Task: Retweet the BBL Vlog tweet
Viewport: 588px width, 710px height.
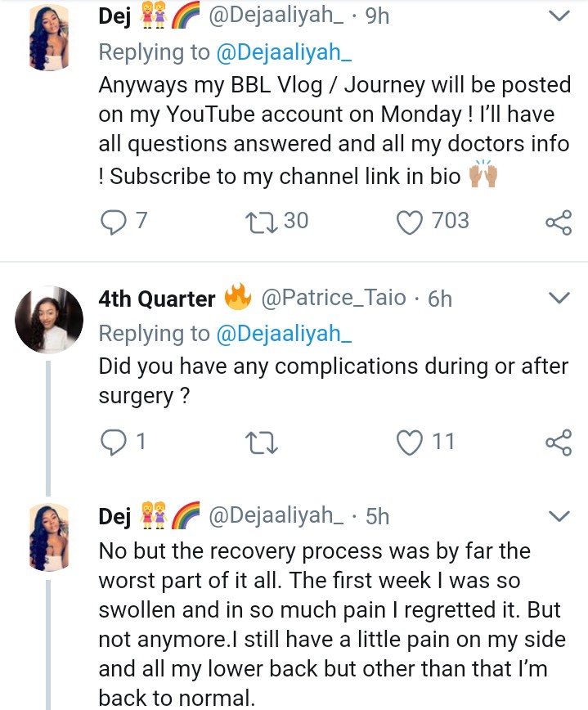Action: pyautogui.click(x=262, y=221)
